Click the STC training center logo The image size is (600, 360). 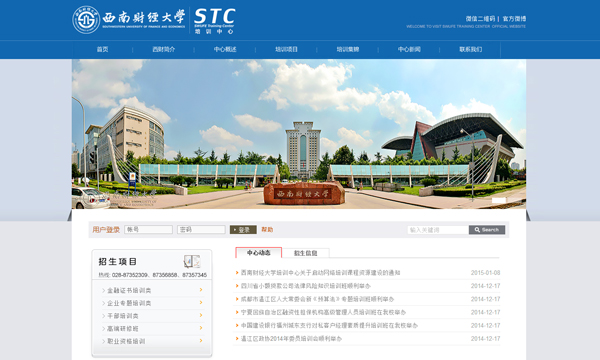click(x=214, y=21)
